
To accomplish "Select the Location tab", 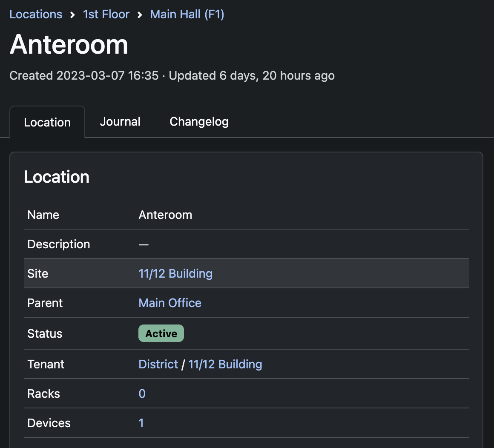I will [47, 122].
